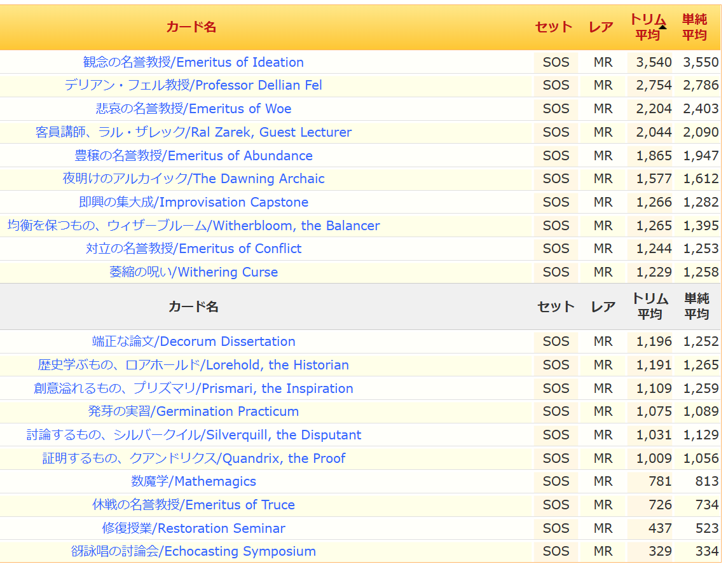Open Emeritus of Woe card page
728x564 pixels.
[x=193, y=109]
